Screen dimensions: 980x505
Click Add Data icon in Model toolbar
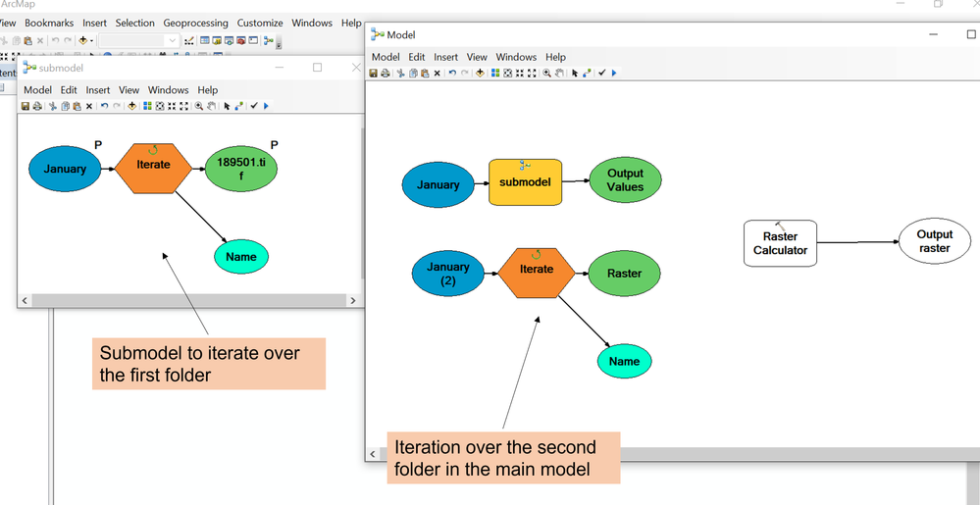pyautogui.click(x=480, y=74)
